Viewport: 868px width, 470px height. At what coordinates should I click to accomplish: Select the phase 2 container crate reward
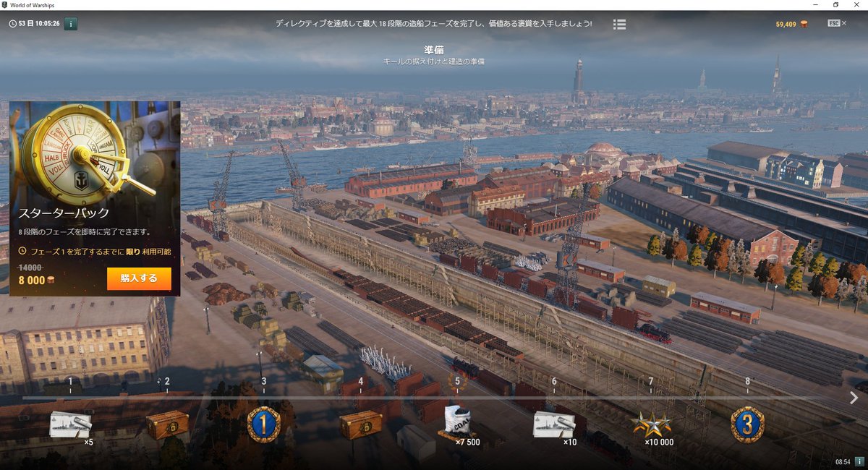(167, 424)
